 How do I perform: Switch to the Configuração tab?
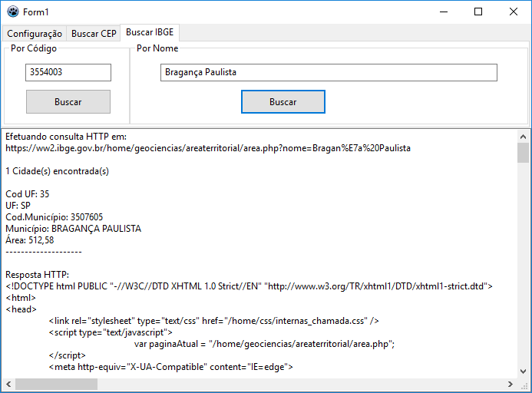pyautogui.click(x=35, y=34)
